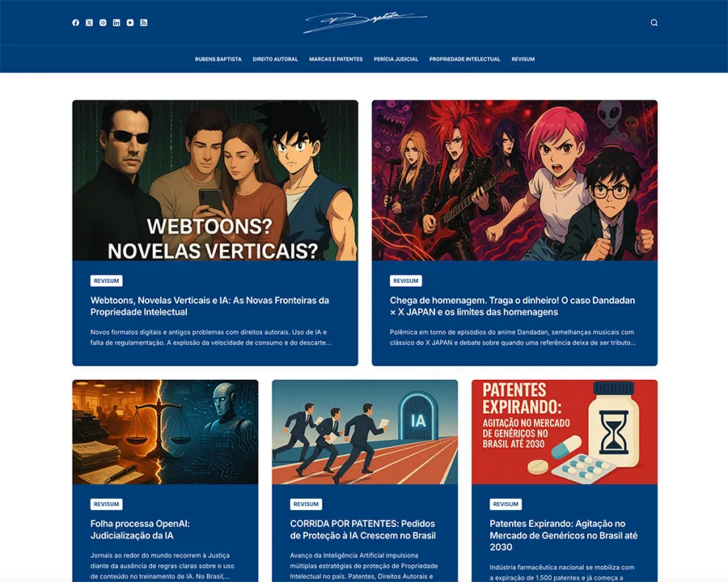Open the Patentes Expirando pill bottle thumbnail
Screen dimensions: 728x582
565,432
